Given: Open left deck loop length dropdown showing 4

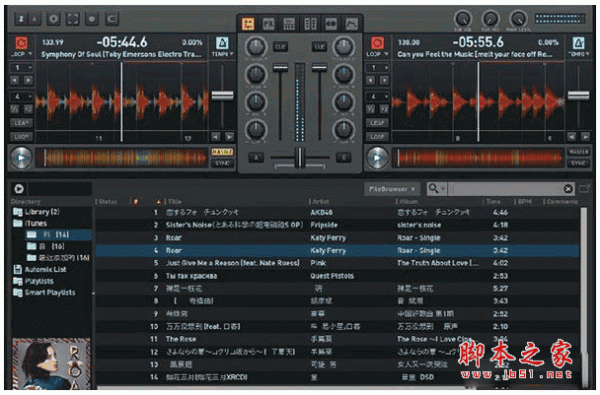Looking at the screenshot, I should tap(21, 96).
